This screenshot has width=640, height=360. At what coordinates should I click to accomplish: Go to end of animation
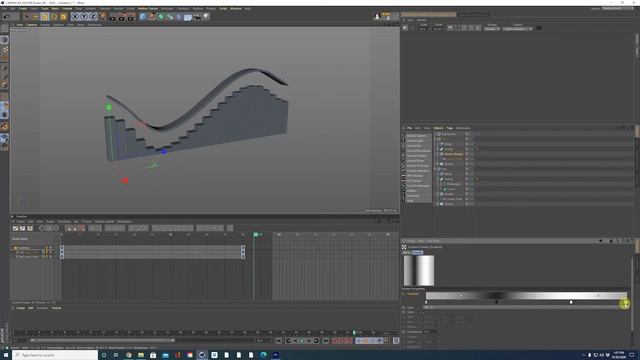(x=326, y=341)
